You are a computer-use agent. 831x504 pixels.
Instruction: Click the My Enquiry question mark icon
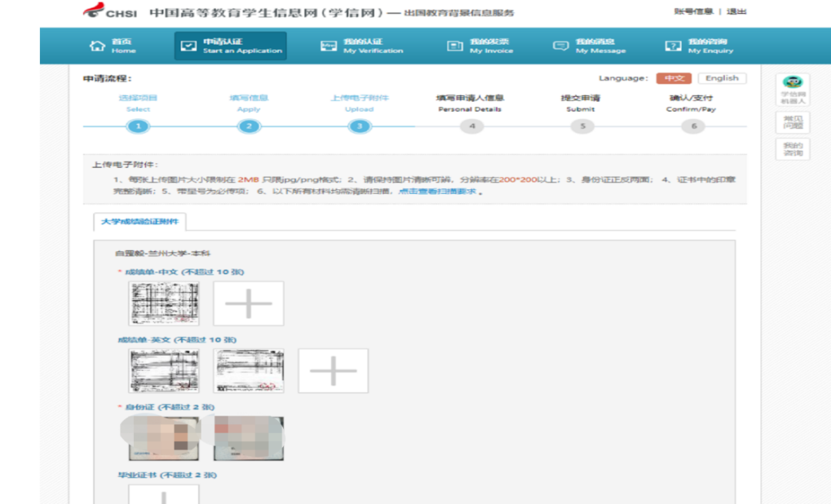(673, 46)
